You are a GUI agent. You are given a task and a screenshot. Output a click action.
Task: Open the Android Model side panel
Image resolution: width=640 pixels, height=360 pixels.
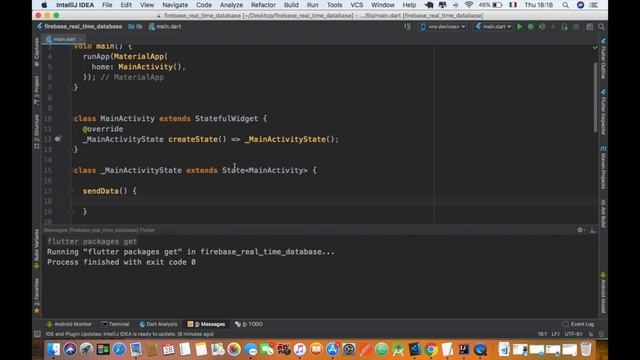click(x=603, y=293)
